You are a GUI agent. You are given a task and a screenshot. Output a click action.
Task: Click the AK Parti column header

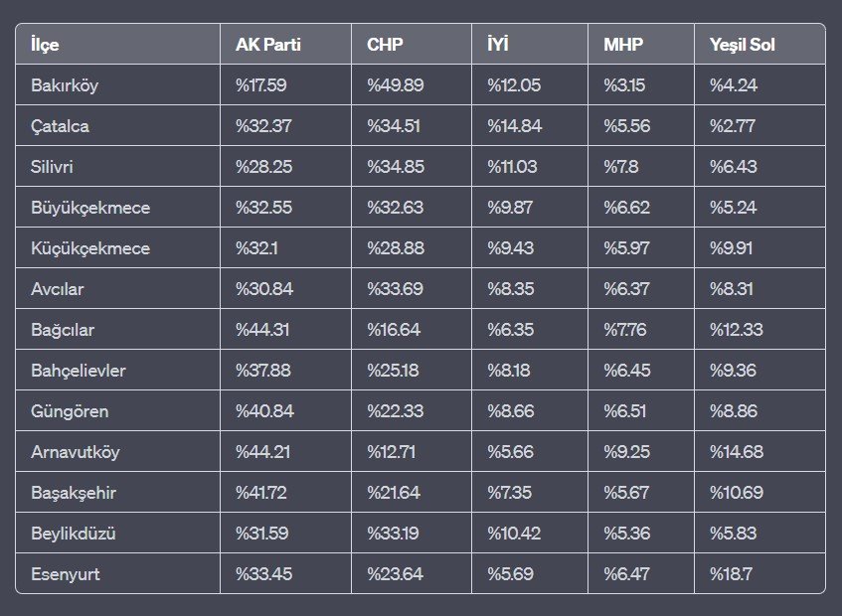coord(268,45)
